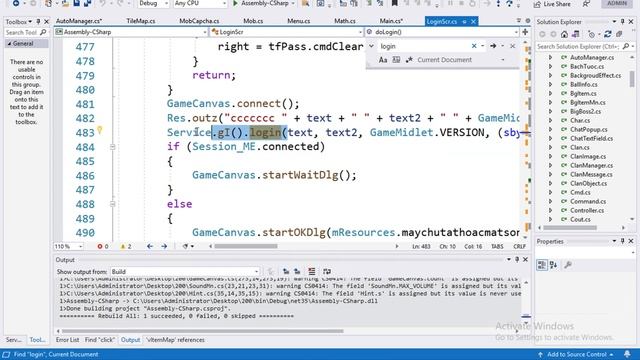Click the notifications bell in status bar

[x=627, y=354]
